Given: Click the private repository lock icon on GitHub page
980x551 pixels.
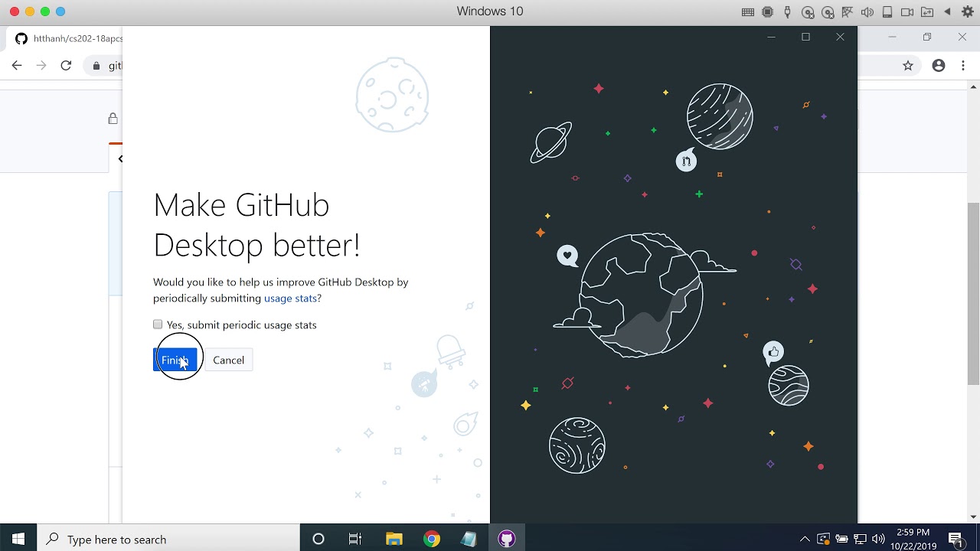Looking at the screenshot, I should pos(113,119).
